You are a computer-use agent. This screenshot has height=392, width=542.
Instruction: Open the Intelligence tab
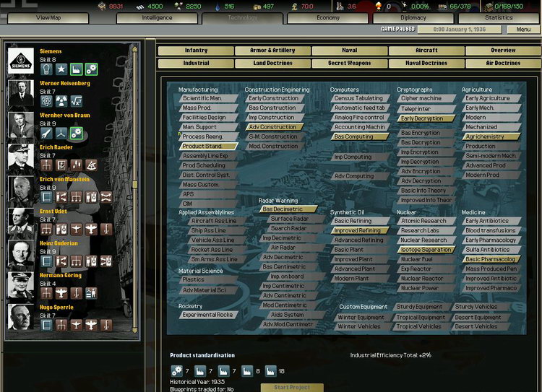(x=157, y=17)
